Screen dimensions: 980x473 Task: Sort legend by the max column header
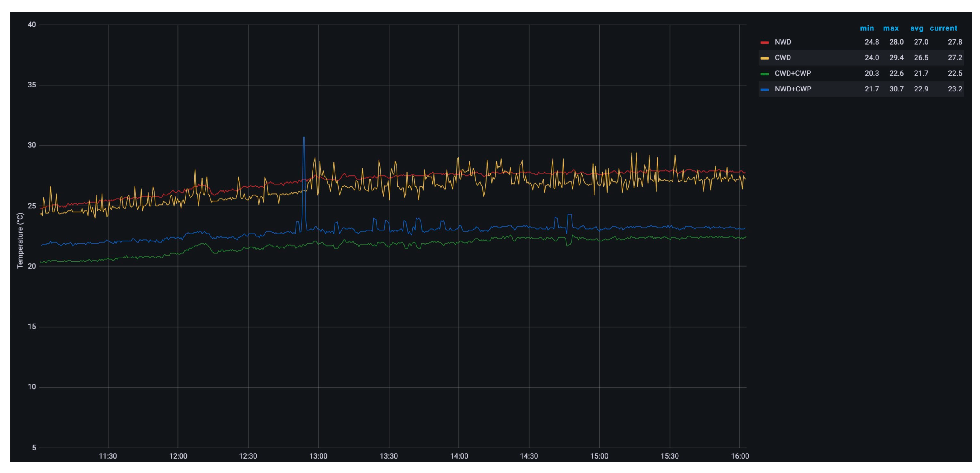(891, 28)
